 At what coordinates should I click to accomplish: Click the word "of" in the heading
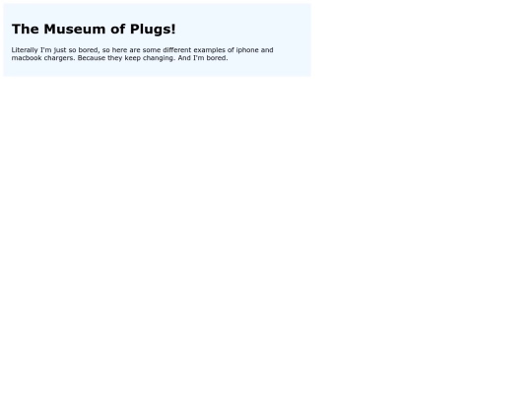pos(118,30)
